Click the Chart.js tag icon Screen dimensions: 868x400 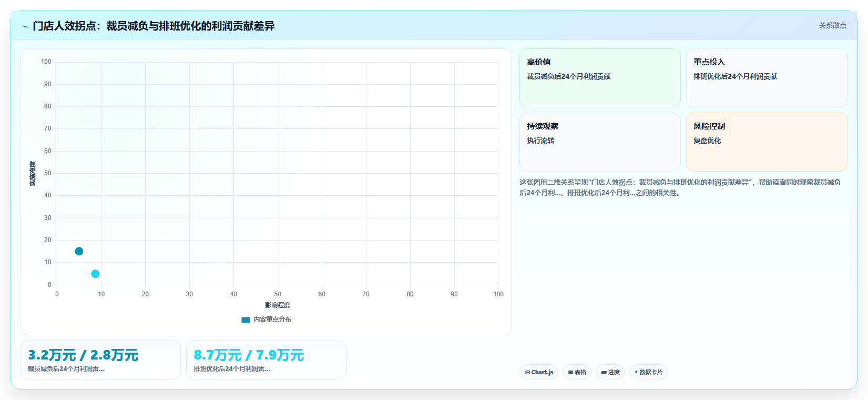tap(527, 372)
